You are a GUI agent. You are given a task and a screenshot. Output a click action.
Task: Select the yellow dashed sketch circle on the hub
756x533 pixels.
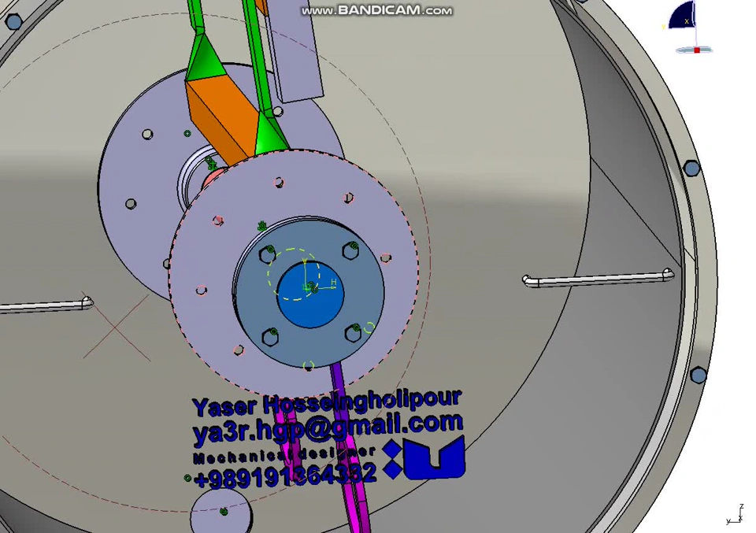[x=293, y=274]
